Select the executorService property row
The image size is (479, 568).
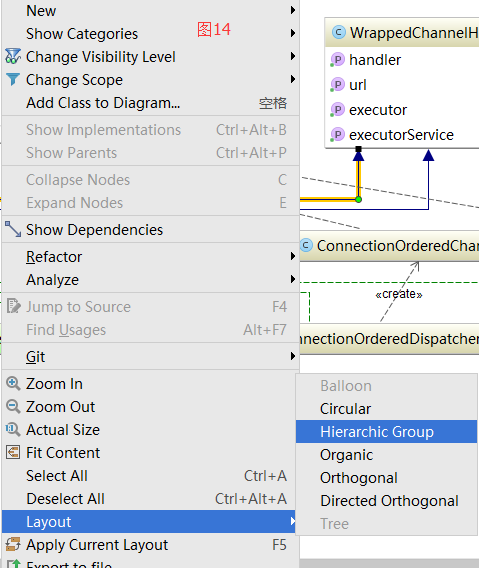pos(402,135)
